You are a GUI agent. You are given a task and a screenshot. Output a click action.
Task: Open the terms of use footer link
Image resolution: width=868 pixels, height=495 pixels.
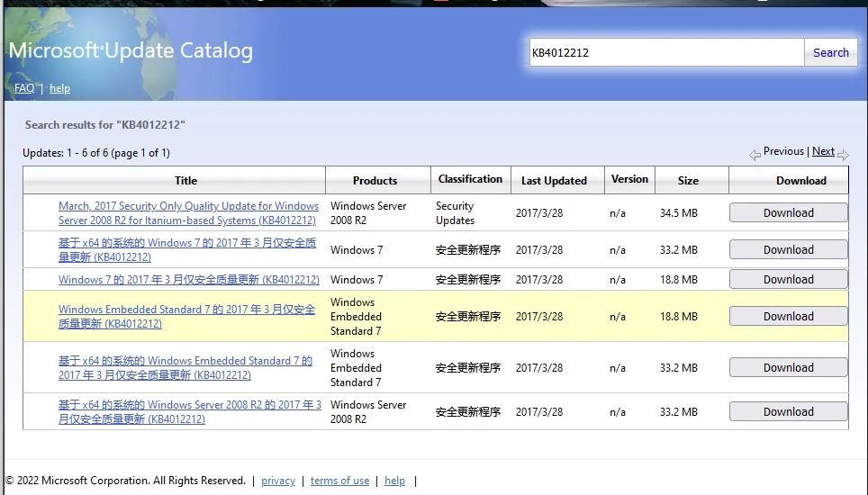(x=339, y=481)
